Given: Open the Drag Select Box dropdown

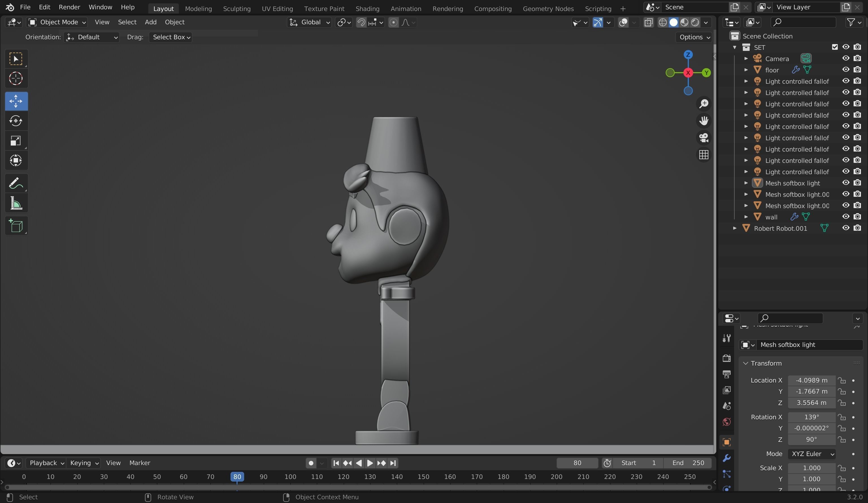Looking at the screenshot, I should tap(170, 37).
